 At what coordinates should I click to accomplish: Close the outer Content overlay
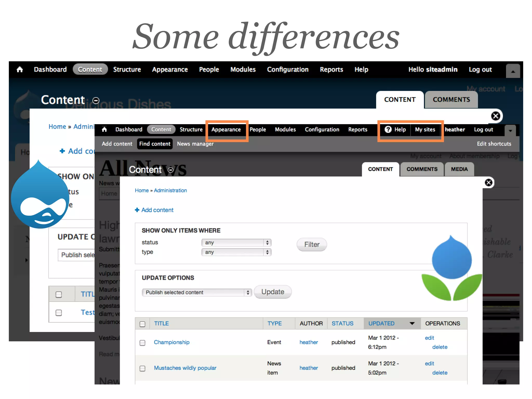point(496,116)
